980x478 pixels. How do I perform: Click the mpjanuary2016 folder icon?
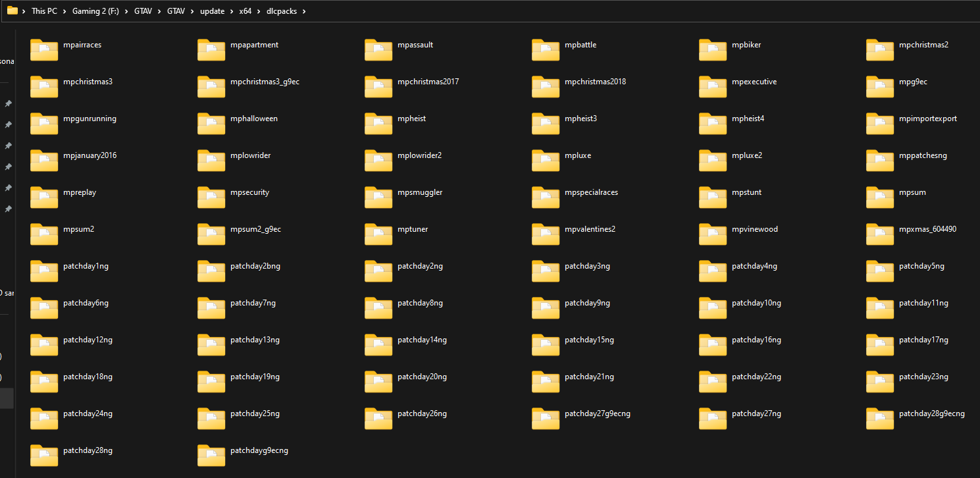pos(44,160)
